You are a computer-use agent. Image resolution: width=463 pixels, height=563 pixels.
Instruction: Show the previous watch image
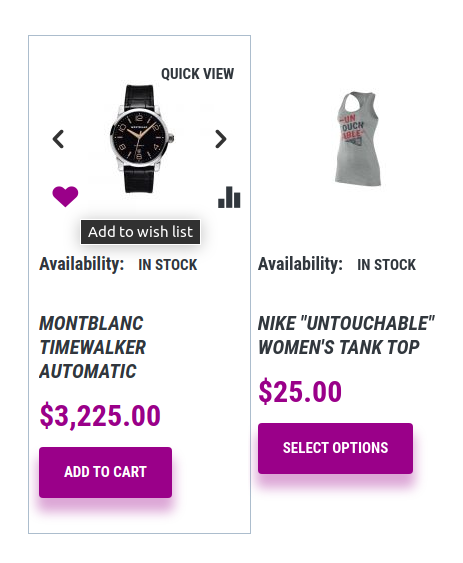58,139
